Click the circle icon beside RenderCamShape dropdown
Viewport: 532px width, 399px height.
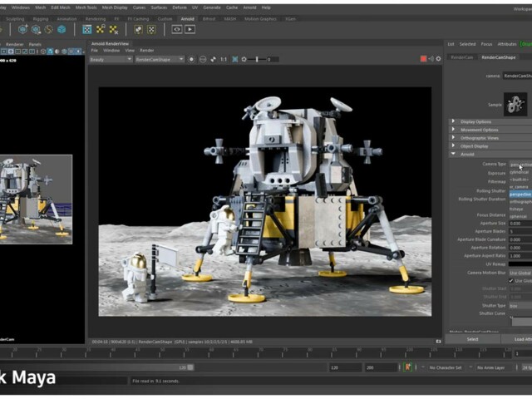coord(192,59)
